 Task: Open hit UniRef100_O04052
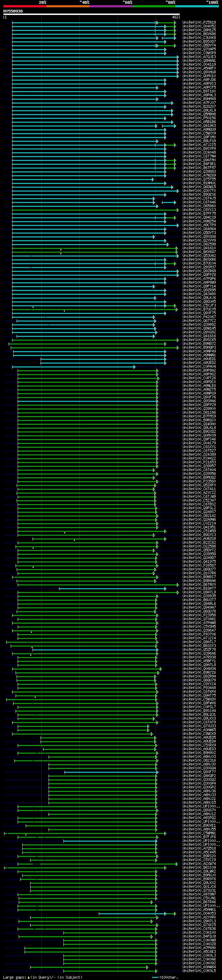pyautogui.click(x=199, y=26)
